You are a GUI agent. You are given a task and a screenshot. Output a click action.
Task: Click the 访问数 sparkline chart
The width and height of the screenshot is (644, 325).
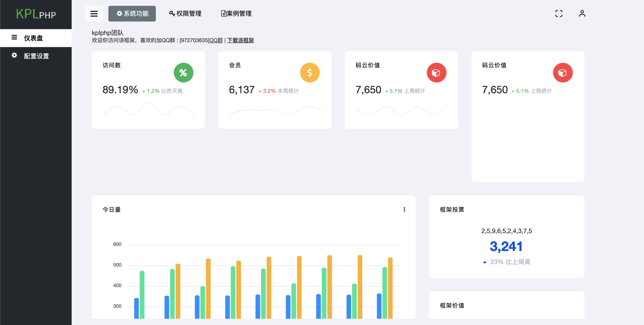pyautogui.click(x=148, y=109)
